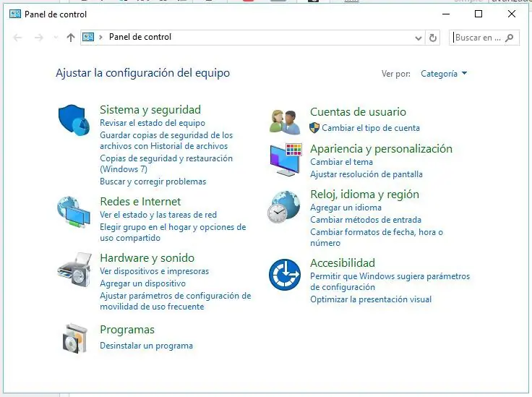
Task: Open the Categoría view dropdown
Action: tap(444, 74)
